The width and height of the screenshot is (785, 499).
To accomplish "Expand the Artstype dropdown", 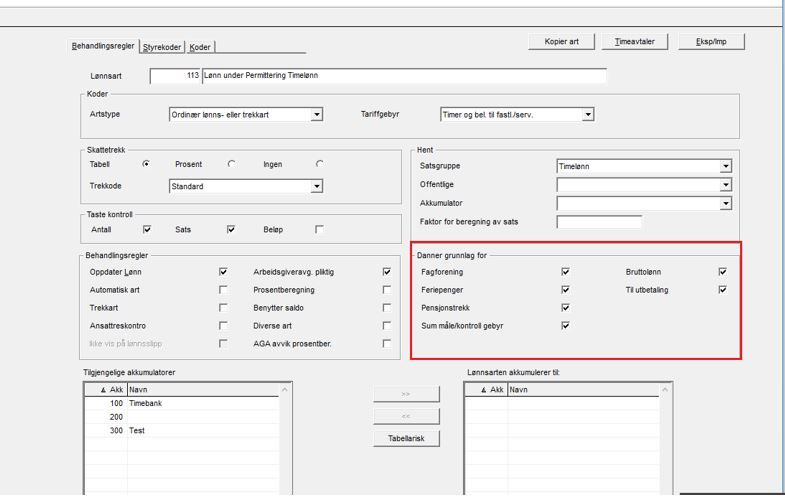I will (316, 115).
